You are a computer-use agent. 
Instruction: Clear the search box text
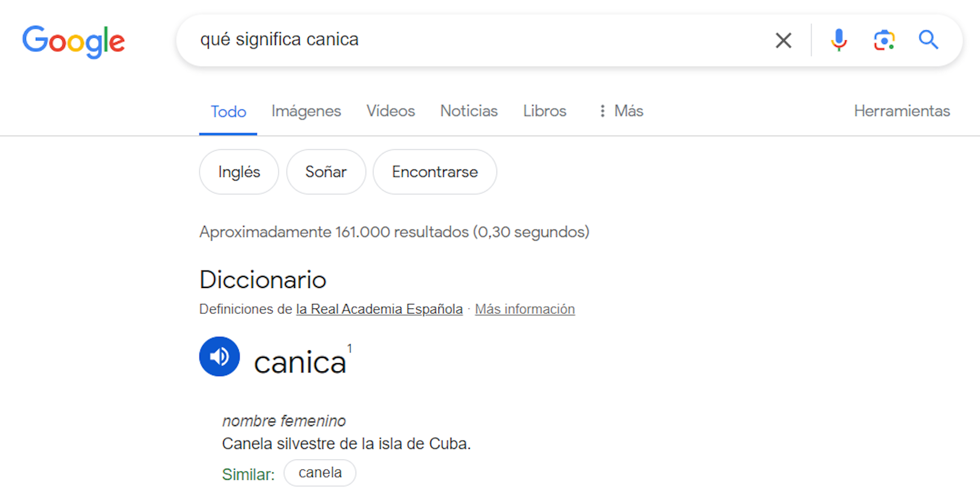click(783, 40)
